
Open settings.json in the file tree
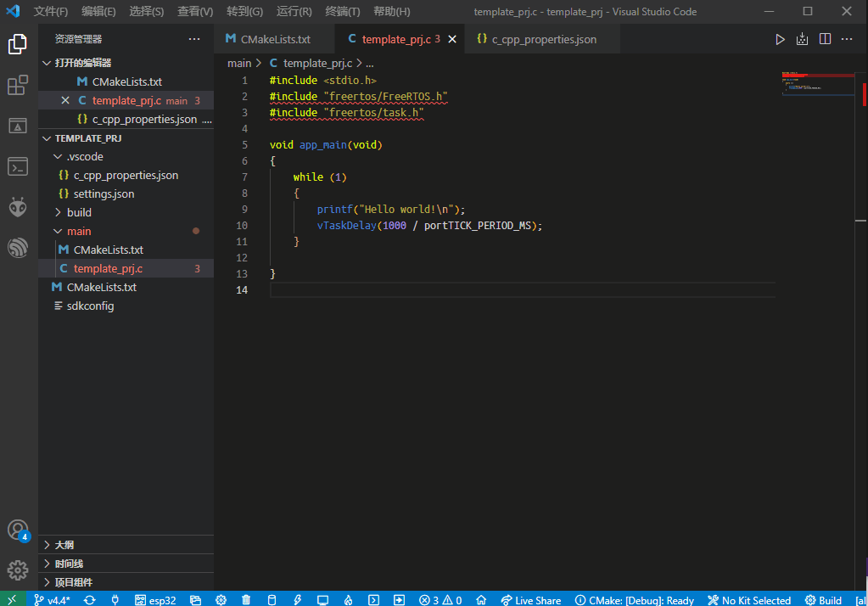126,194
